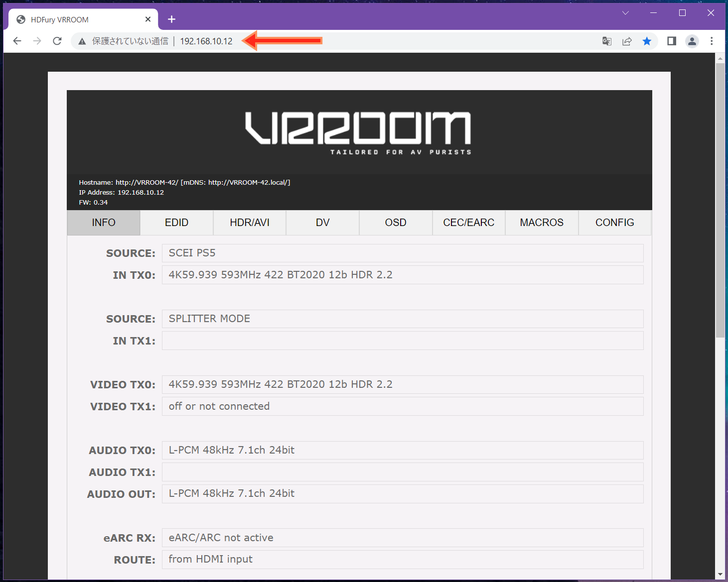Go back to the previous page

[x=17, y=41]
